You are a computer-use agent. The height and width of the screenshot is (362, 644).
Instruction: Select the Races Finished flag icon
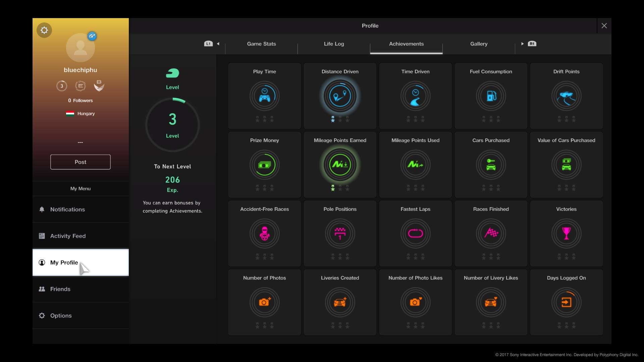click(491, 234)
